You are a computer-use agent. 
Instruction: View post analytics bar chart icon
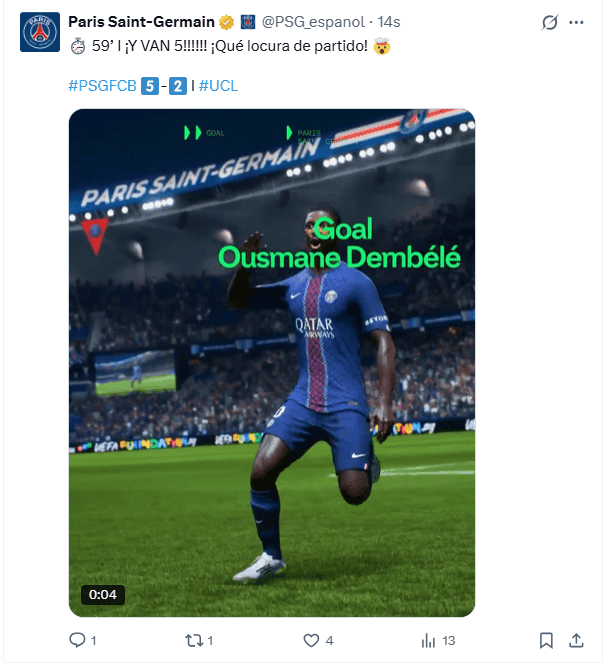tap(428, 641)
